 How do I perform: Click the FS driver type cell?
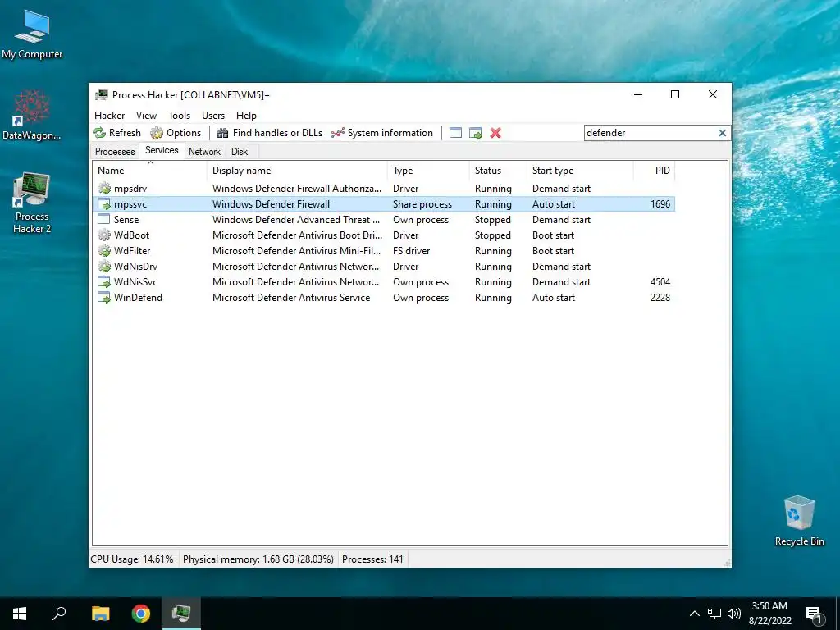click(x=412, y=251)
